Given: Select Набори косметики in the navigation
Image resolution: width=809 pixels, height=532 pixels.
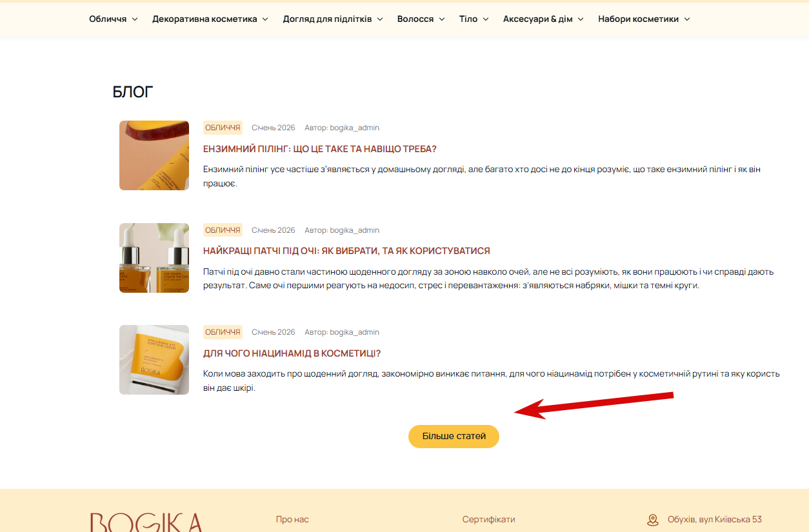Looking at the screenshot, I should (638, 19).
